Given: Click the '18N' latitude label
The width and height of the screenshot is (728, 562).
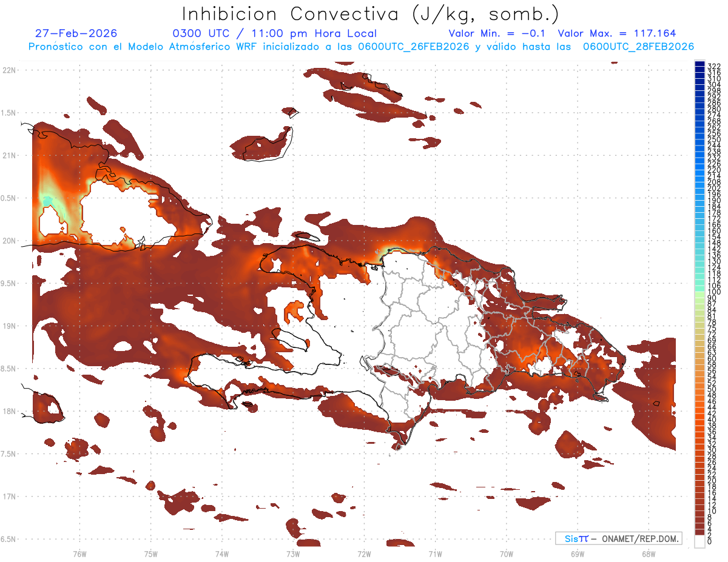Looking at the screenshot, I should coord(9,412).
